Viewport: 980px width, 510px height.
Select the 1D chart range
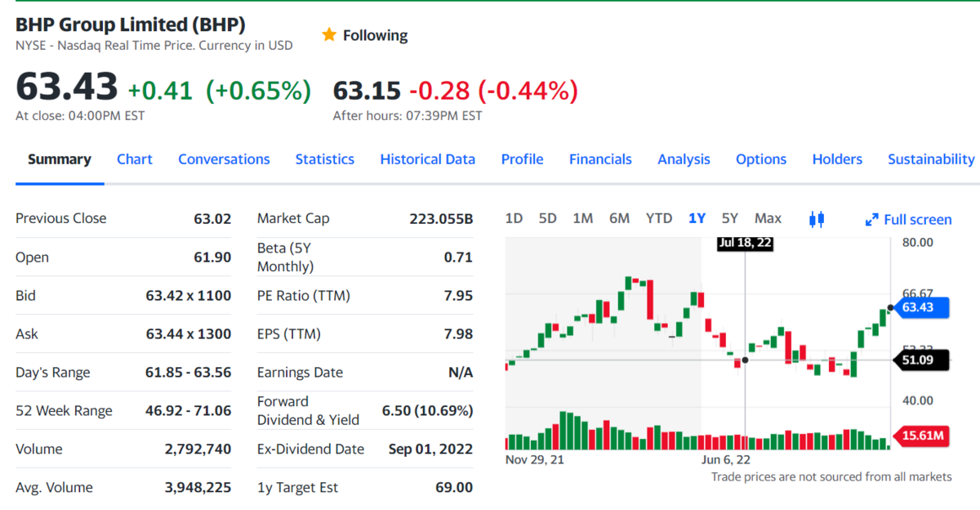point(514,218)
